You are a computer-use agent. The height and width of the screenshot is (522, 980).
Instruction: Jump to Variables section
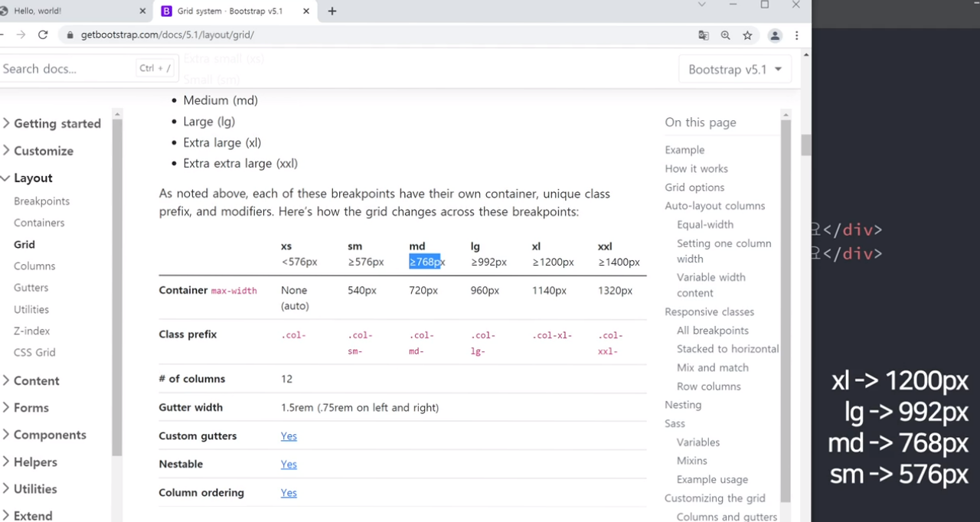698,442
